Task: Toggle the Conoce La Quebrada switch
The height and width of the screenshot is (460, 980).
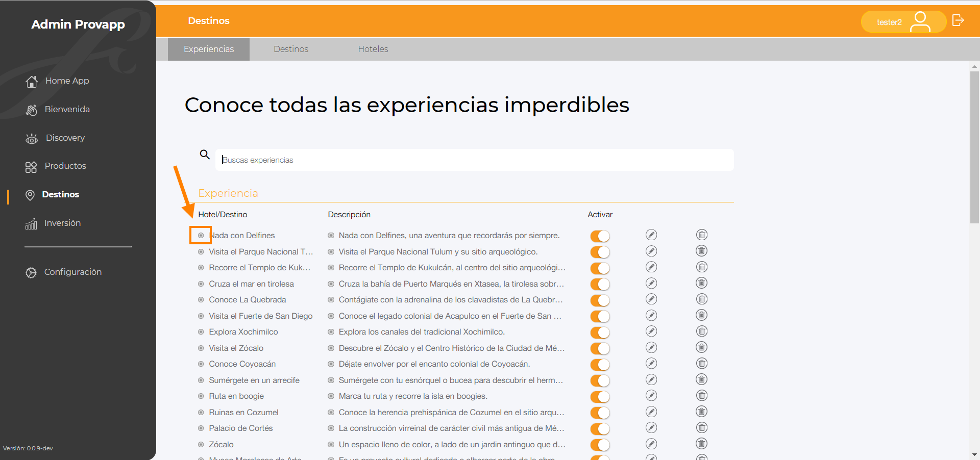Action: [x=600, y=300]
